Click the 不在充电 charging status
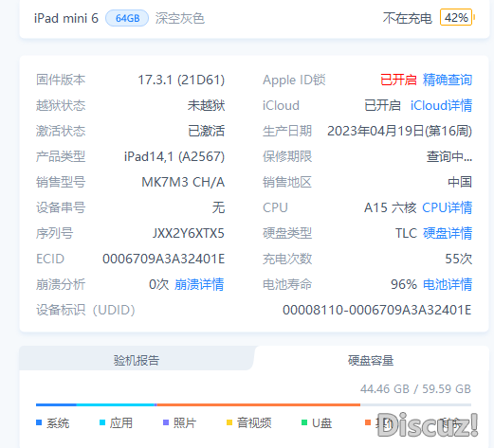The height and width of the screenshot is (448, 494). click(x=408, y=18)
